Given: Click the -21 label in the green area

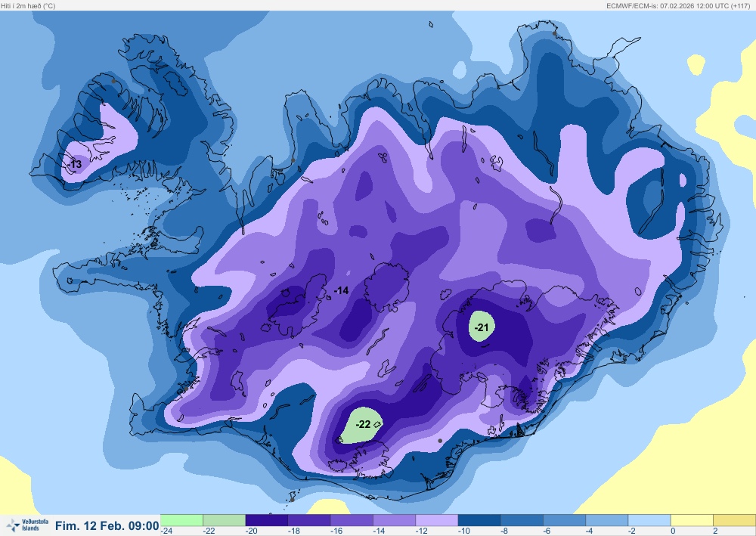Looking at the screenshot, I should pos(481,328).
